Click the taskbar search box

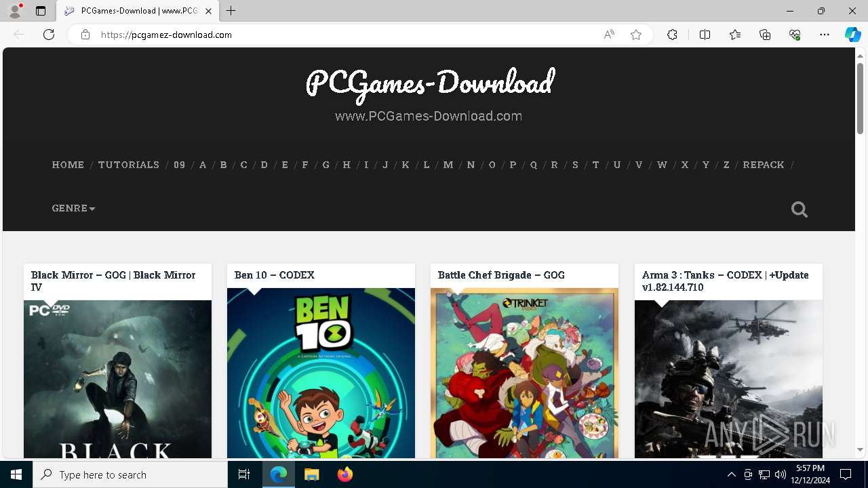[130, 474]
